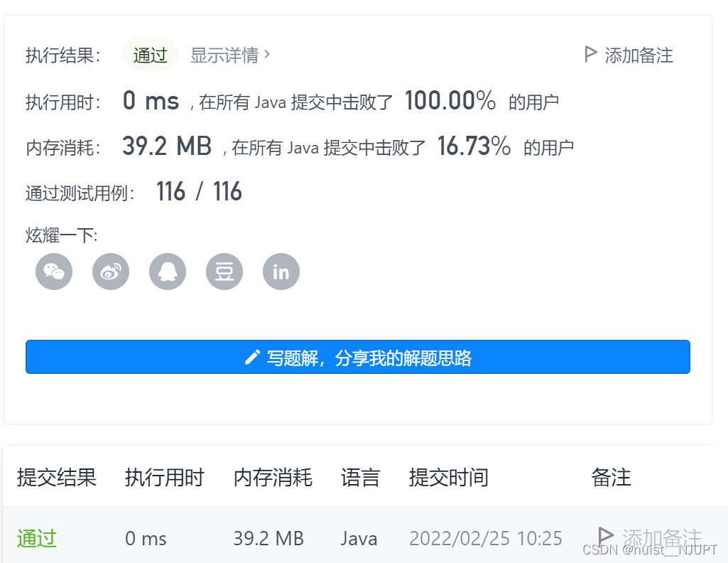Select the 语言 column header
728x563 pixels.
(x=360, y=478)
